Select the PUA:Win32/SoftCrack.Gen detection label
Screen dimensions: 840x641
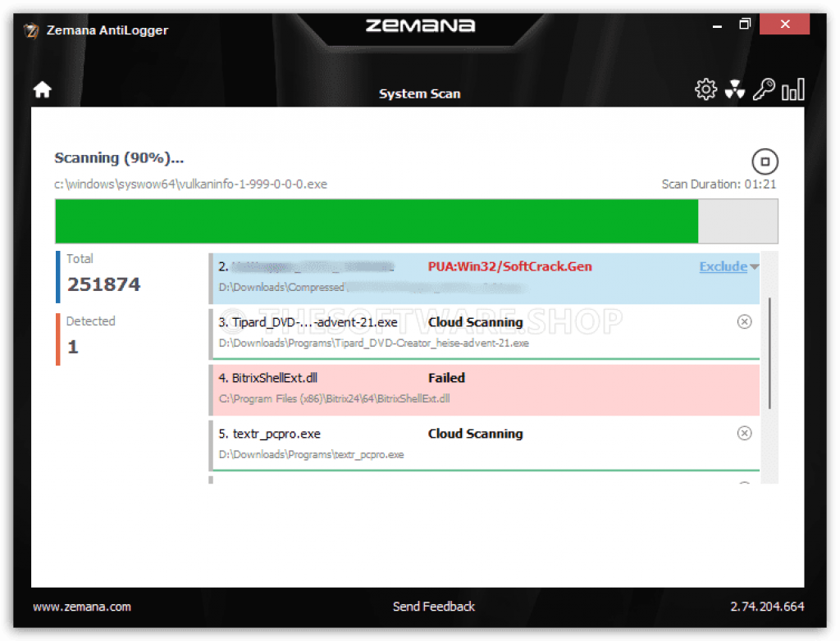coord(509,266)
